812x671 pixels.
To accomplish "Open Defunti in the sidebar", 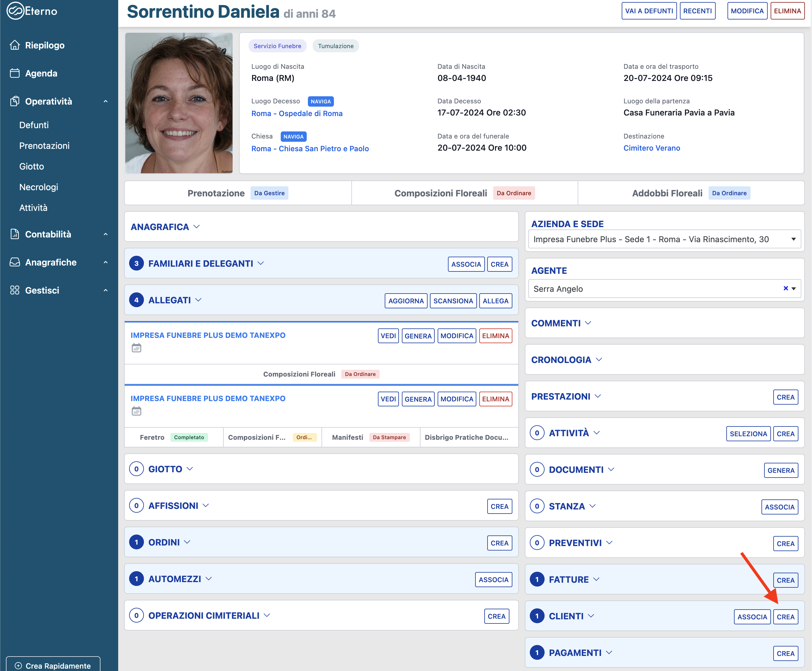I will [x=34, y=125].
